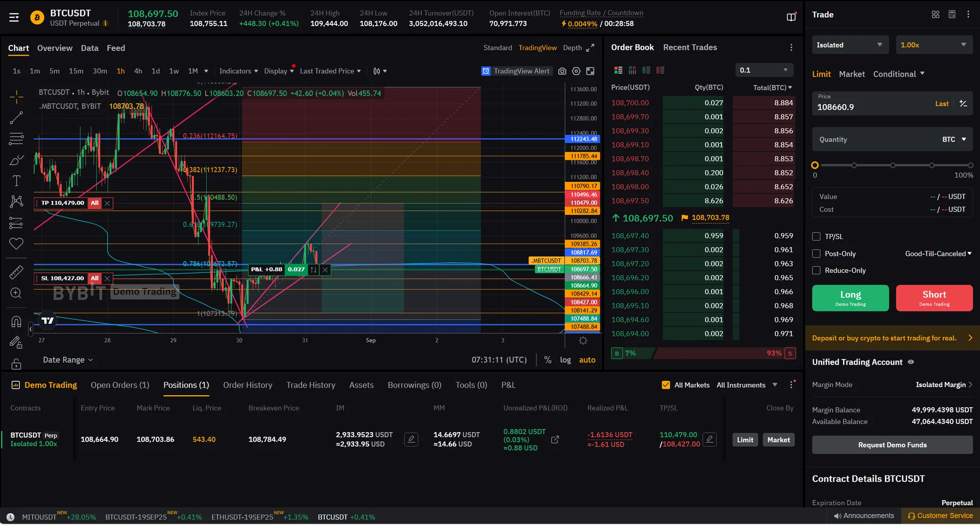Open the favorites heart icon tool
This screenshot has width=980, height=525.
[16, 244]
